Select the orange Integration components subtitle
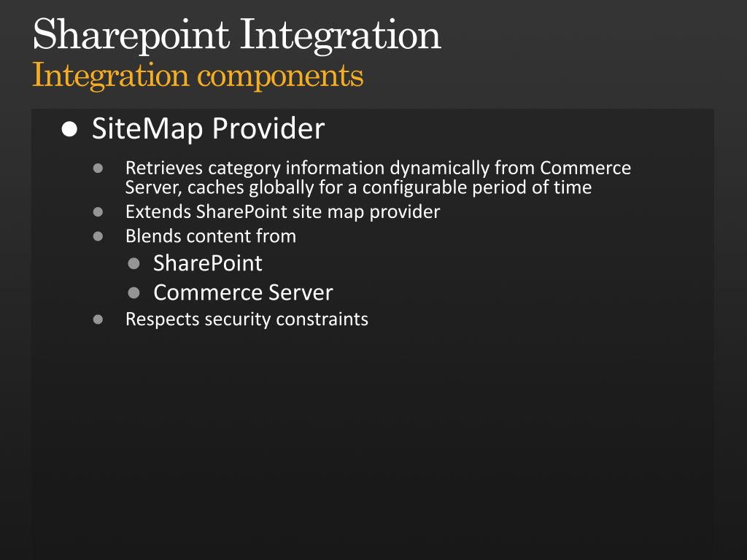 [198, 75]
